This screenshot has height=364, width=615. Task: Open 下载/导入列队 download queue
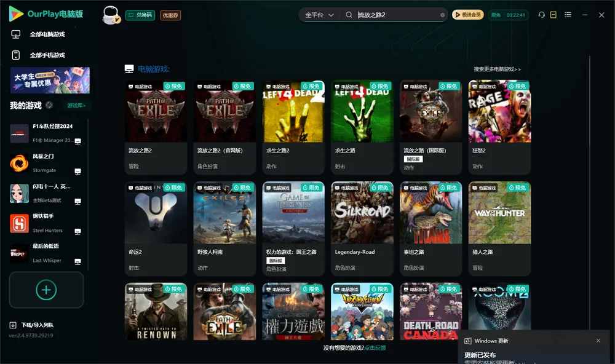point(32,325)
